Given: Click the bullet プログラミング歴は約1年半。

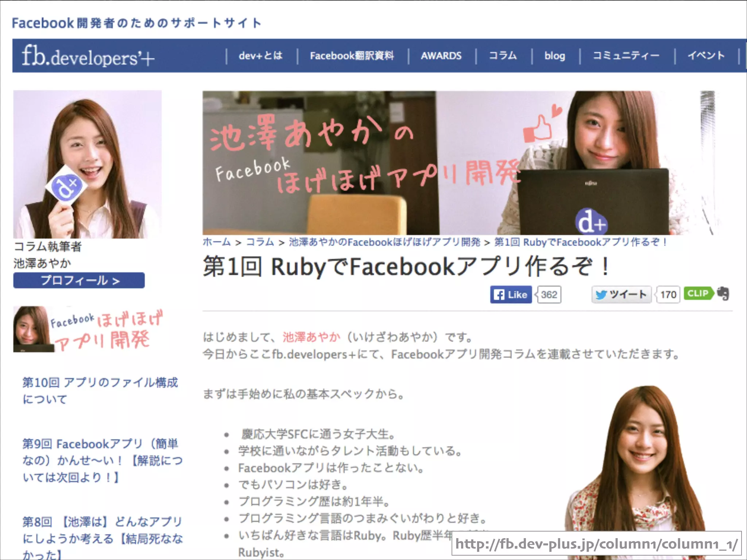Looking at the screenshot, I should tap(314, 501).
